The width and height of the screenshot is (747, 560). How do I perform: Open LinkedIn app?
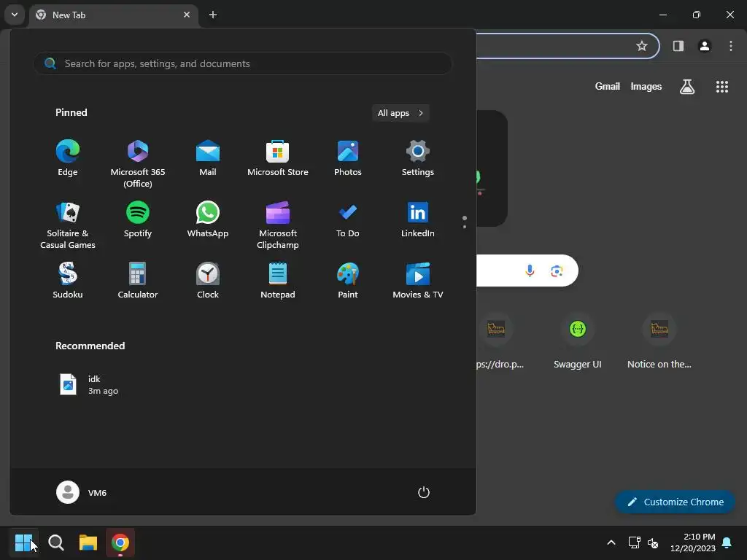coord(418,220)
